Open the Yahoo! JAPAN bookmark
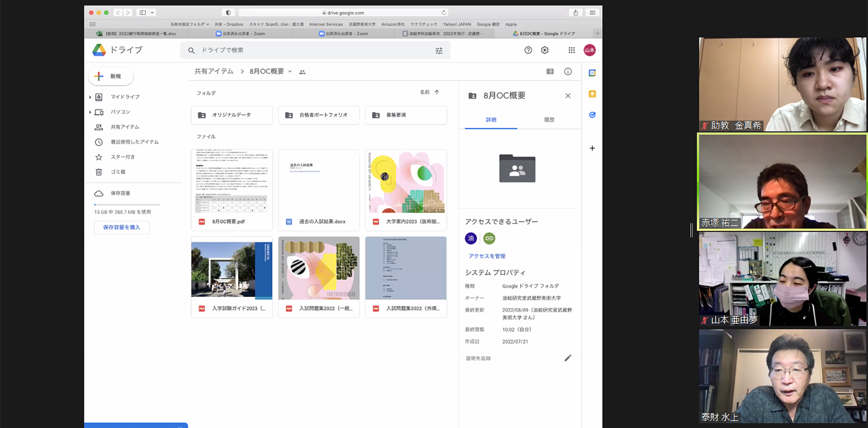The height and width of the screenshot is (428, 868). click(x=457, y=24)
